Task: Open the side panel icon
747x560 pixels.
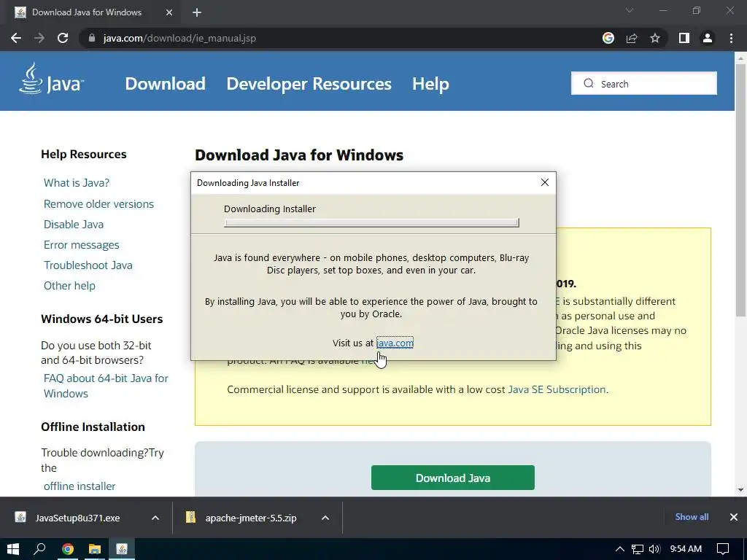Action: pos(684,38)
